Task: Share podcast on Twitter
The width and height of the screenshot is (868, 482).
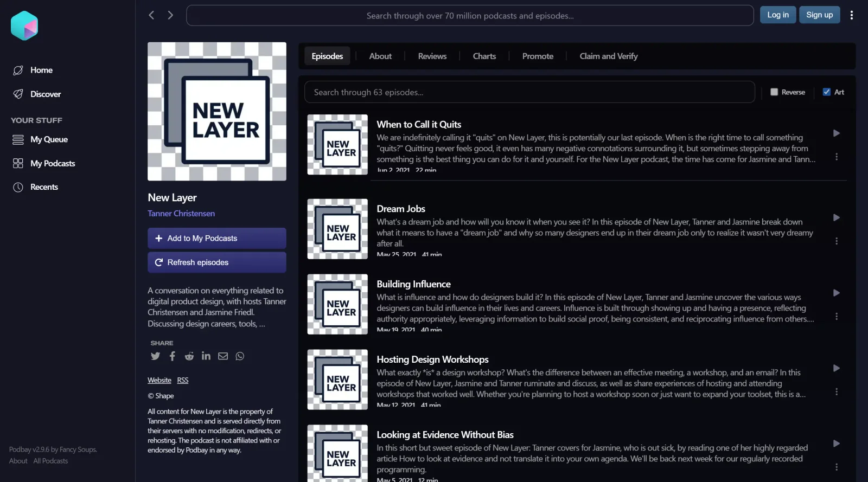Action: coord(156,356)
